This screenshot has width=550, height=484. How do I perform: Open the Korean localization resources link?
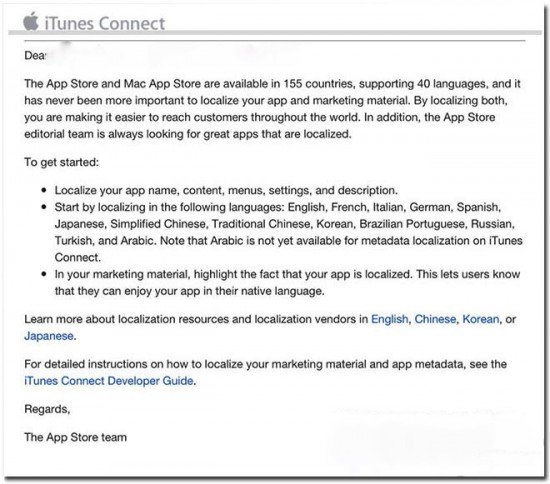(481, 319)
